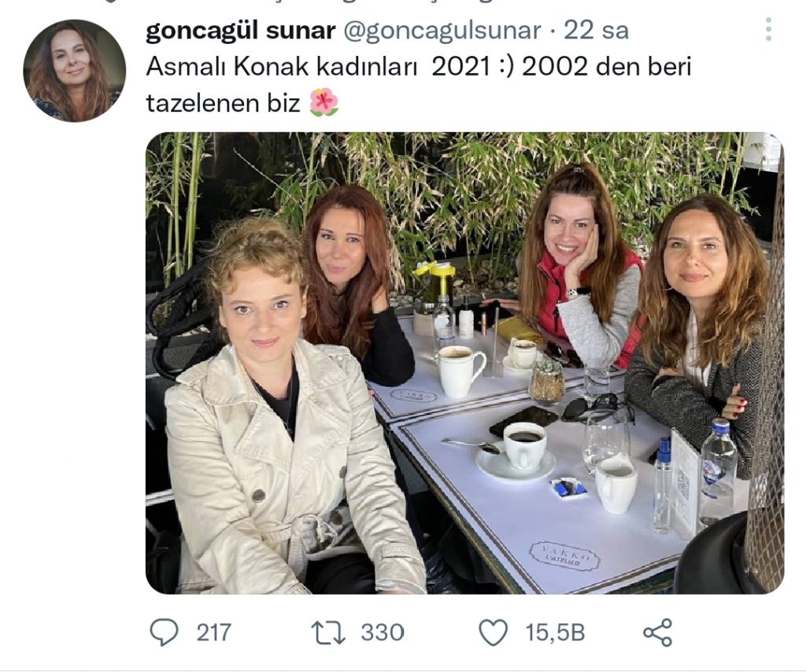Click the 330 retweets count
Screen dimensions: 806x672
pos(382,632)
